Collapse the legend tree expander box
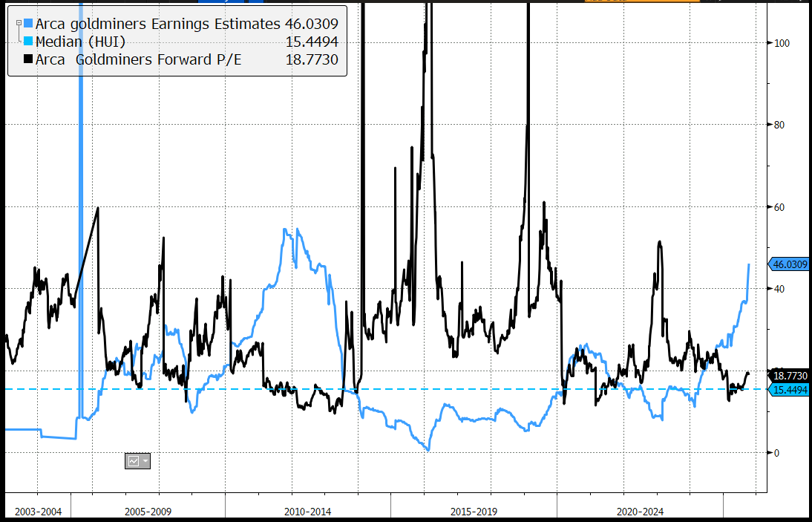 [x=19, y=24]
